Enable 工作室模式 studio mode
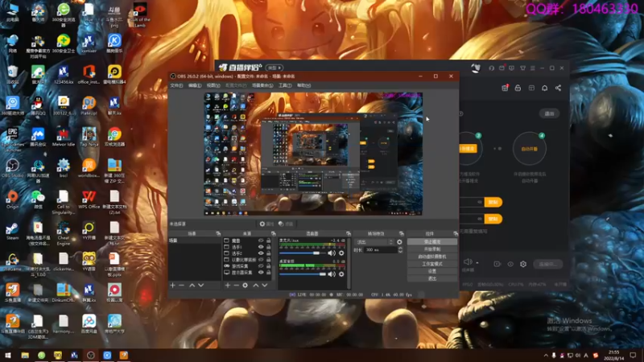The height and width of the screenshot is (362, 644). (x=432, y=264)
